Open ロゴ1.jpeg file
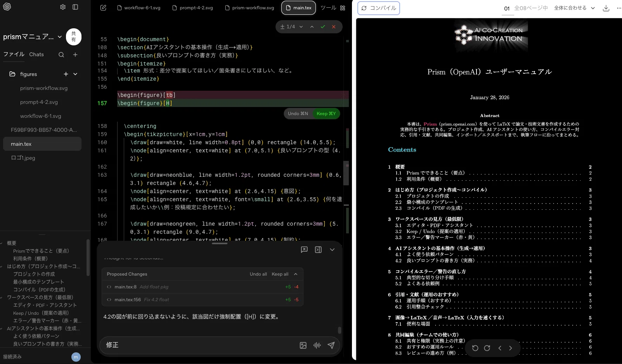This screenshot has width=622, height=364. [23, 158]
